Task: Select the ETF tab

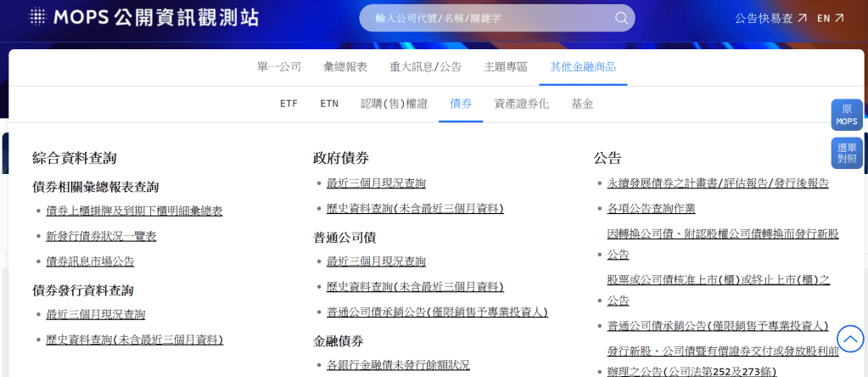Action: [x=288, y=104]
